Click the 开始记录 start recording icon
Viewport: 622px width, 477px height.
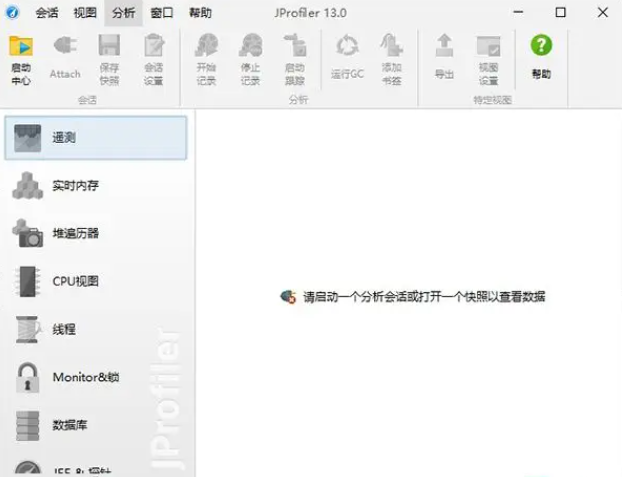point(206,45)
